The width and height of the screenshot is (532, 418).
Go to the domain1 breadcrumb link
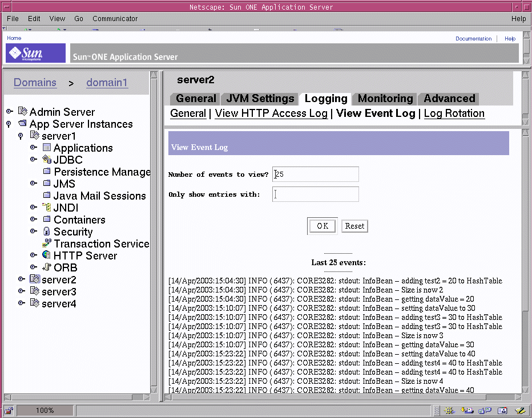pos(107,82)
